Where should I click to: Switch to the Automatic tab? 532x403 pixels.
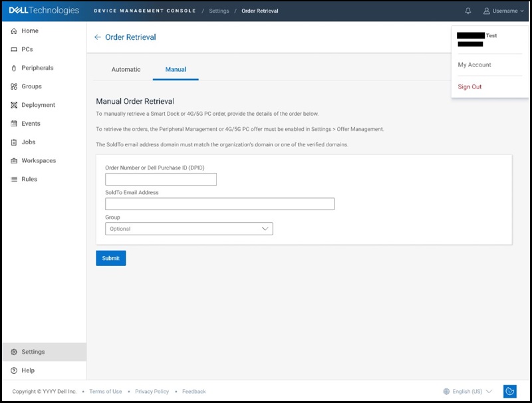(127, 68)
